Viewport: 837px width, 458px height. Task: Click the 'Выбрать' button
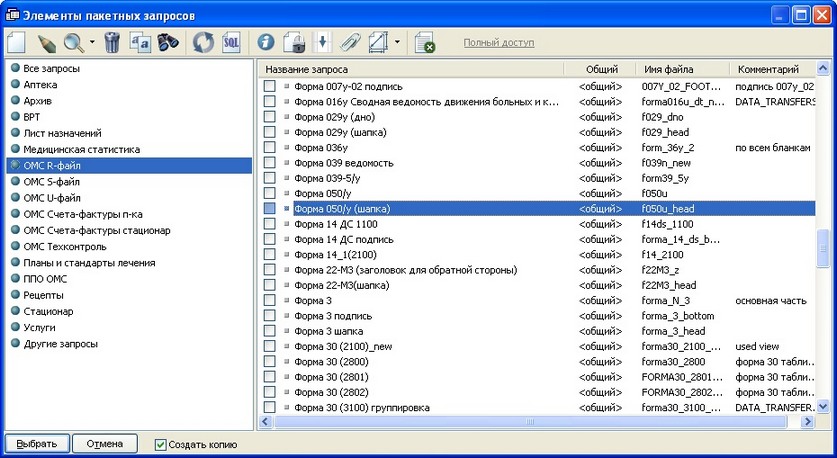37,444
